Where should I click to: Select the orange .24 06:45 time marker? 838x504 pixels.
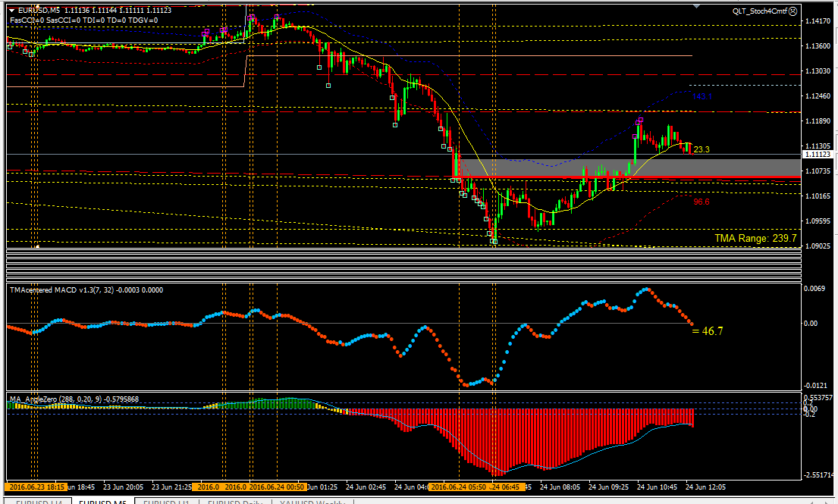coord(507,487)
